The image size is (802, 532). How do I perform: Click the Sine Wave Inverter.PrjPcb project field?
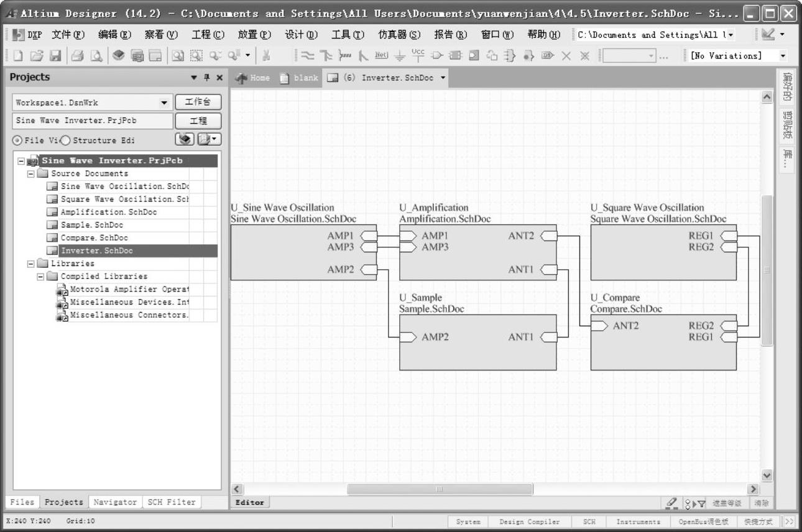click(93, 121)
